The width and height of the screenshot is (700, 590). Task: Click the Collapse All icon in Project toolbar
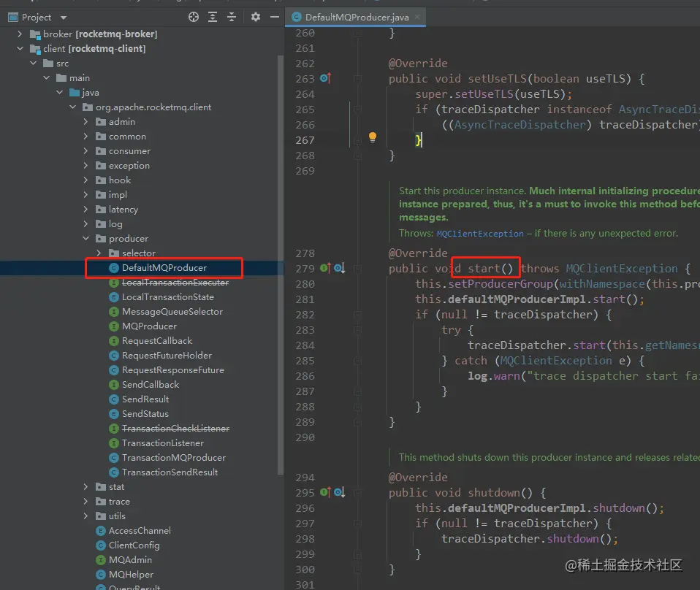click(x=231, y=17)
